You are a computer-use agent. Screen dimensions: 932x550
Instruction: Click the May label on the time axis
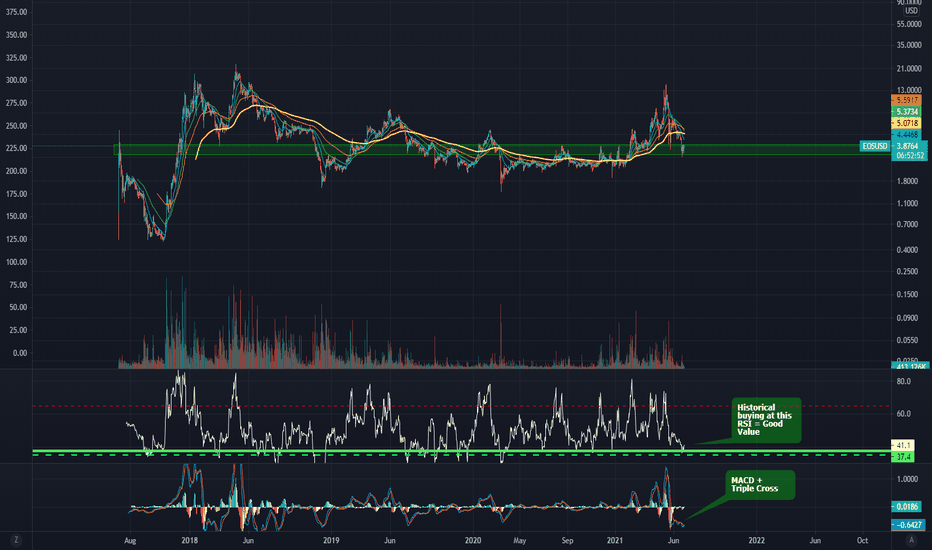tap(520, 540)
